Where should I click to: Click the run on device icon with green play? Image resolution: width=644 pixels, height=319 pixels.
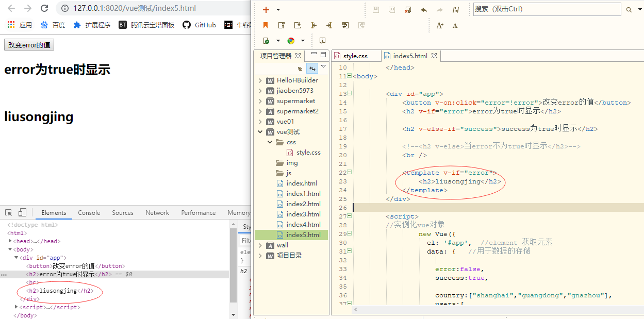pos(266,41)
